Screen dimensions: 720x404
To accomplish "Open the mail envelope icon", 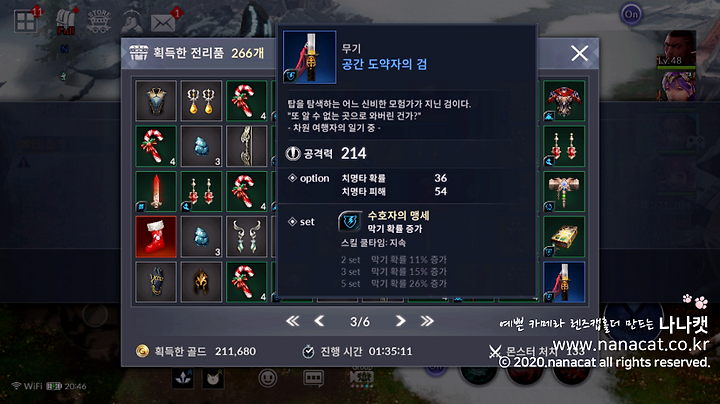I will point(163,22).
